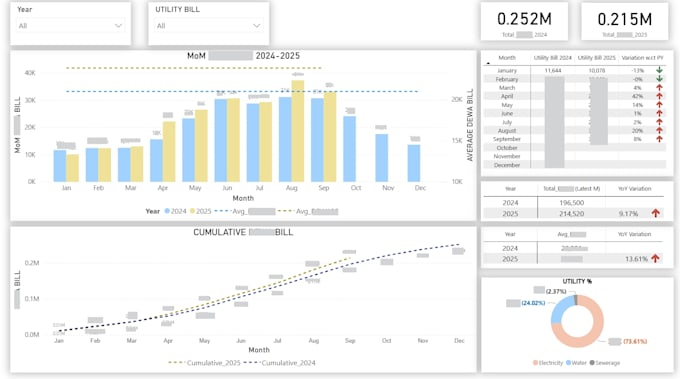The width and height of the screenshot is (680, 379).
Task: Select the Electricity legend marker
Action: click(535, 363)
